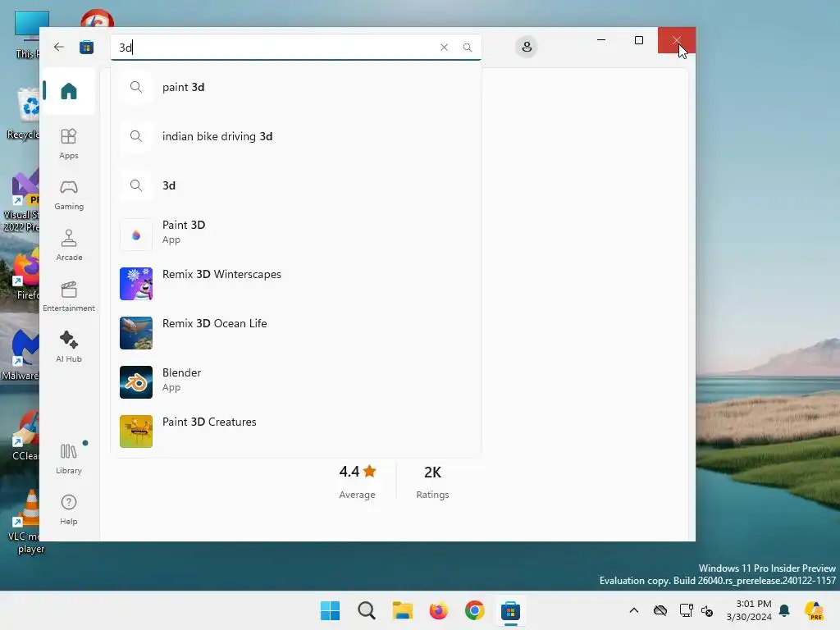Open the user profile account icon

(x=527, y=47)
